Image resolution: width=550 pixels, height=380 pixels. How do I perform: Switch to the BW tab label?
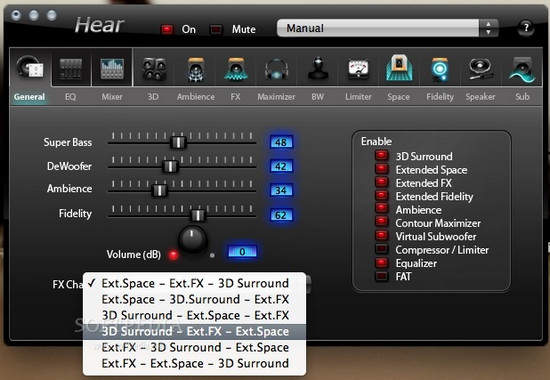tap(317, 97)
